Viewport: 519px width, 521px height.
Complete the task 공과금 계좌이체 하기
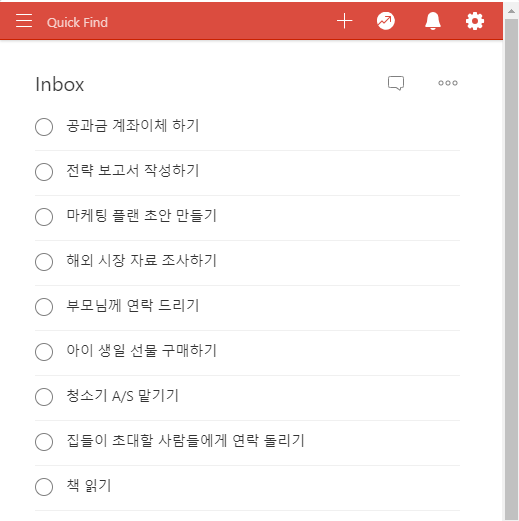click(x=44, y=127)
